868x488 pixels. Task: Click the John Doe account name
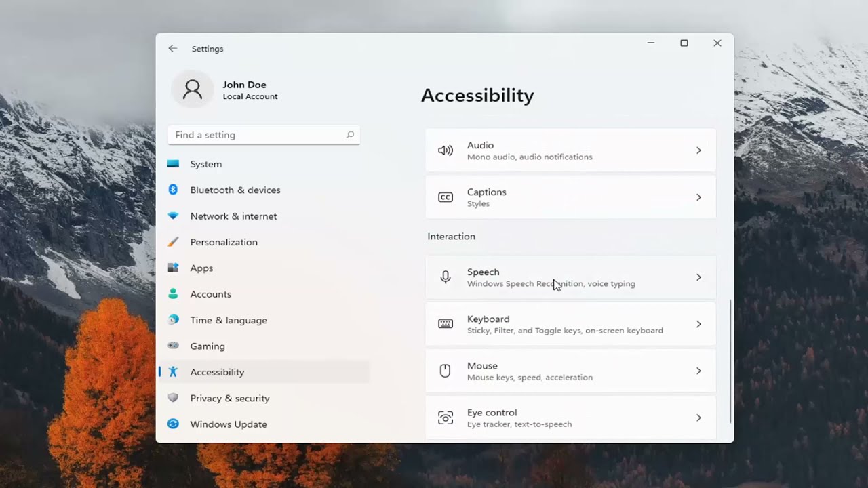[x=244, y=85]
